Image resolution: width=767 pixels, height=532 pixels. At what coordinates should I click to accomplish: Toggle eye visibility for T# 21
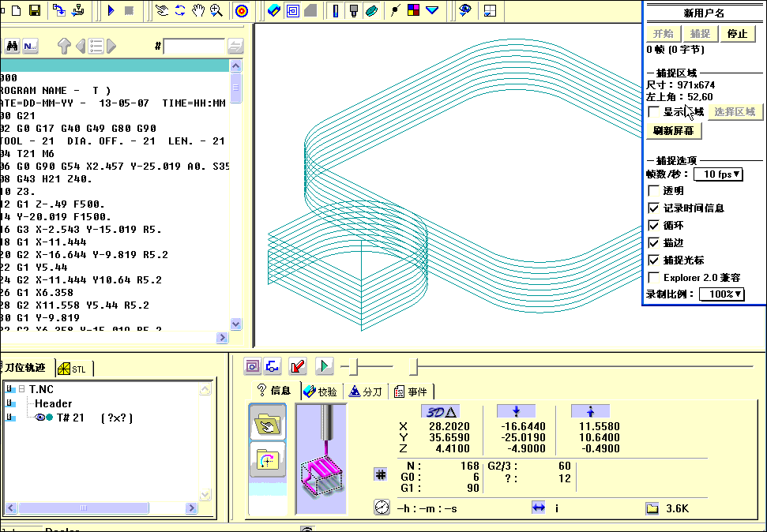click(40, 418)
